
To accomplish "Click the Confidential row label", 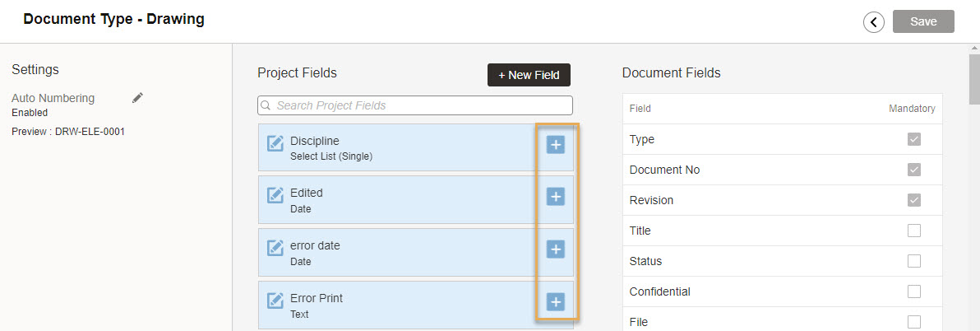I will pos(660,291).
